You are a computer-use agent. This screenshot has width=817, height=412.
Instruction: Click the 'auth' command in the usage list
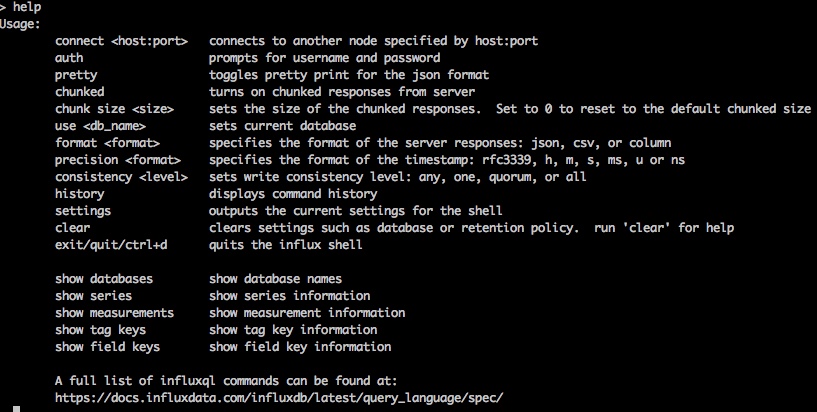coord(70,58)
